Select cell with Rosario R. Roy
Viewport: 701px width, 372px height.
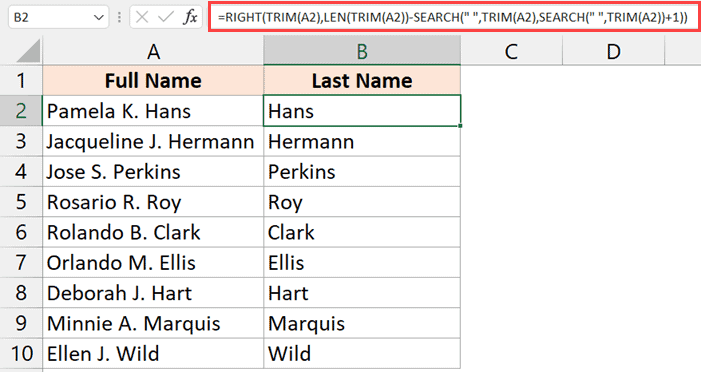pyautogui.click(x=153, y=202)
